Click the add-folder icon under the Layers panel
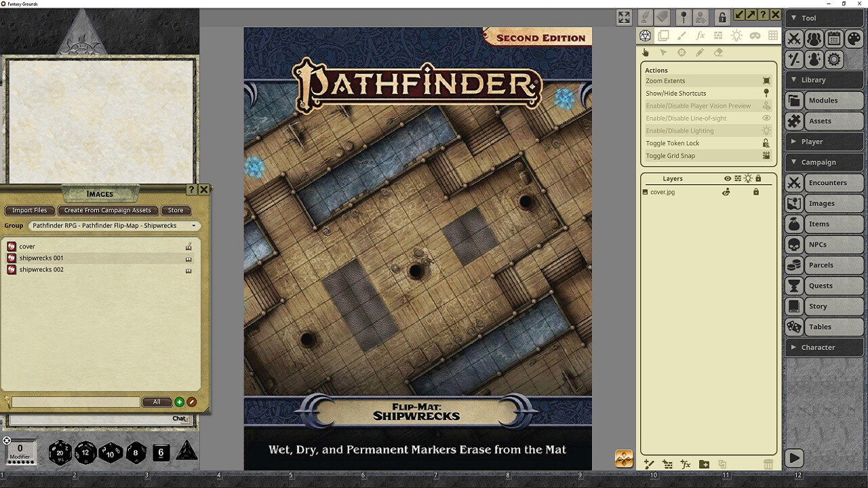The width and height of the screenshot is (868, 488). [x=704, y=465]
